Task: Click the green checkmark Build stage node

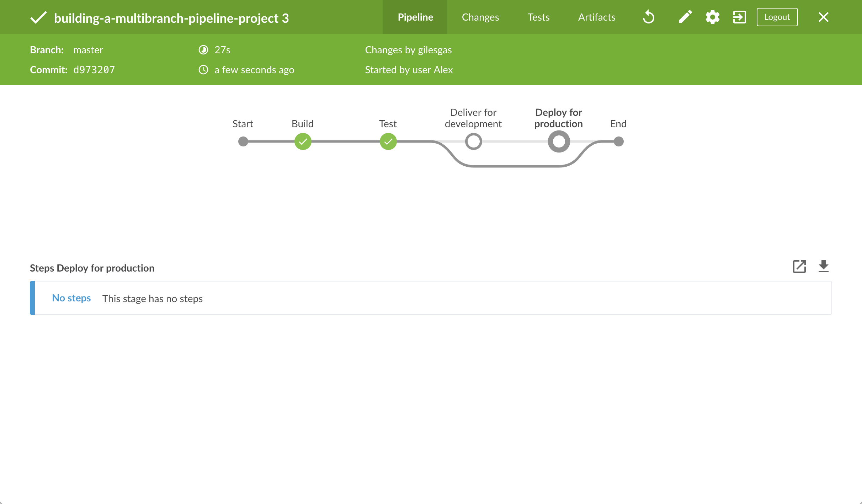Action: pos(302,141)
